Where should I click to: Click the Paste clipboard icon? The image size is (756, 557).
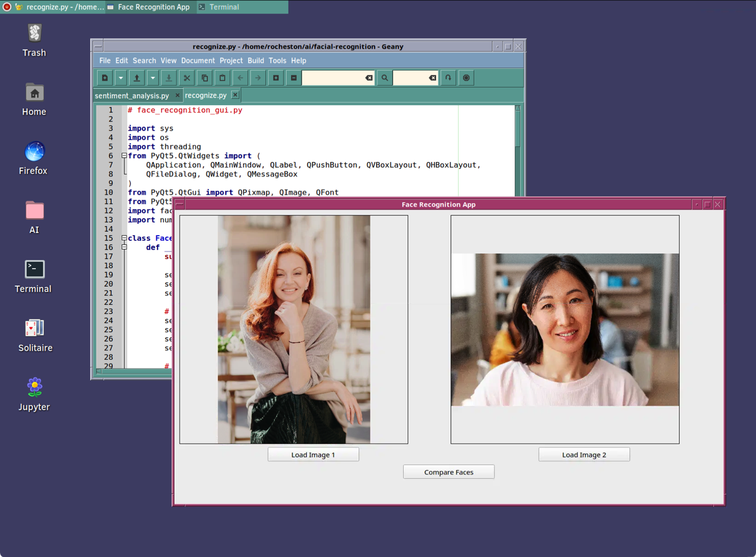[x=222, y=78]
